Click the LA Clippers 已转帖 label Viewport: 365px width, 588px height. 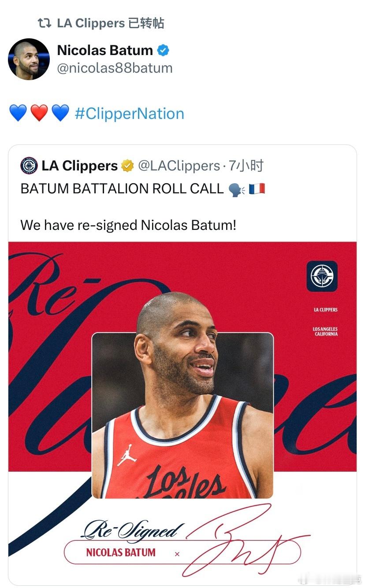tap(111, 23)
